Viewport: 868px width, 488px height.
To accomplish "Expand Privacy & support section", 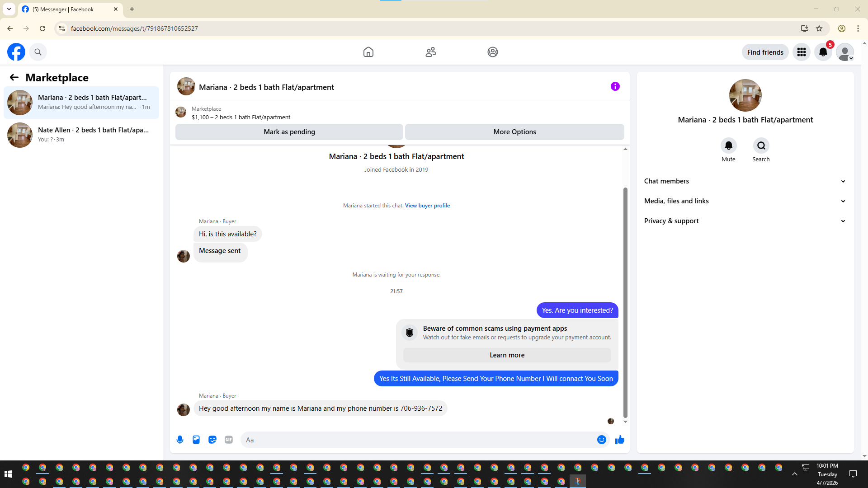I will pyautogui.click(x=745, y=221).
